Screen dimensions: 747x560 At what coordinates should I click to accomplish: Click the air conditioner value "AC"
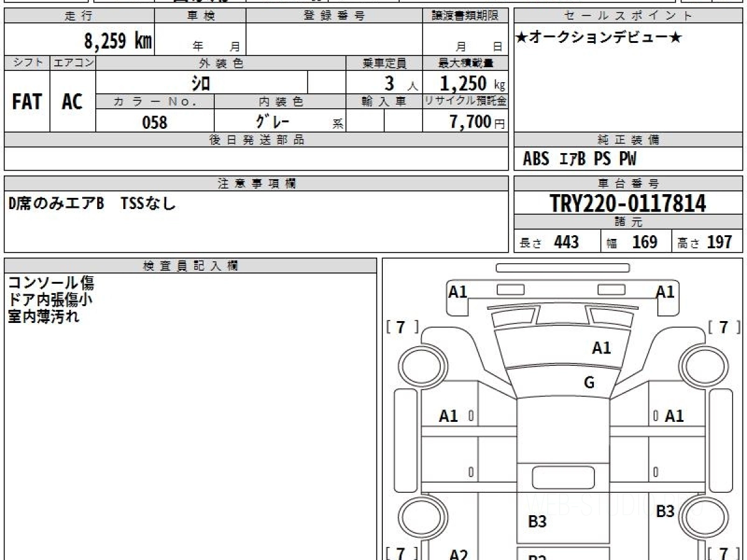click(72, 101)
